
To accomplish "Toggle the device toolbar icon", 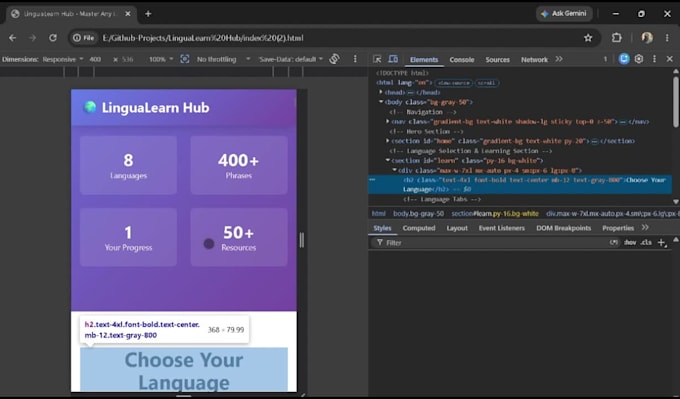I will coord(393,59).
